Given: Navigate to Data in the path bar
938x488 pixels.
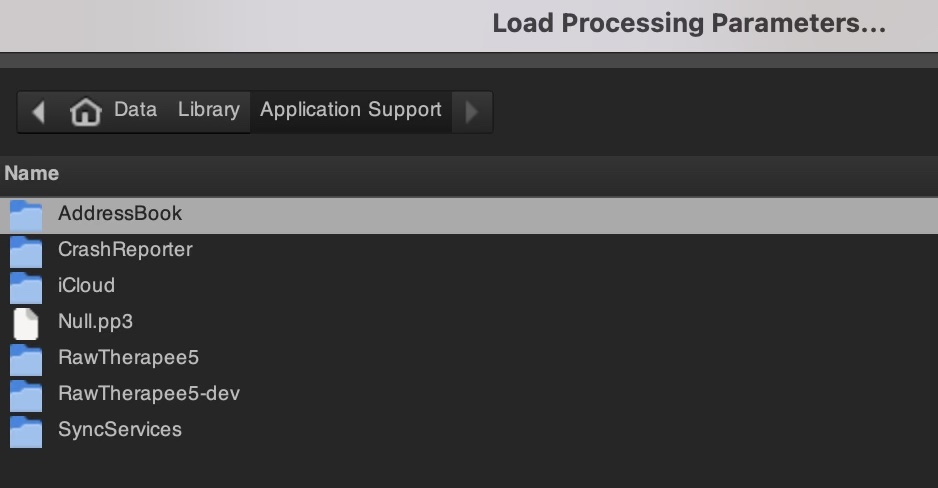Looking at the screenshot, I should [x=136, y=109].
